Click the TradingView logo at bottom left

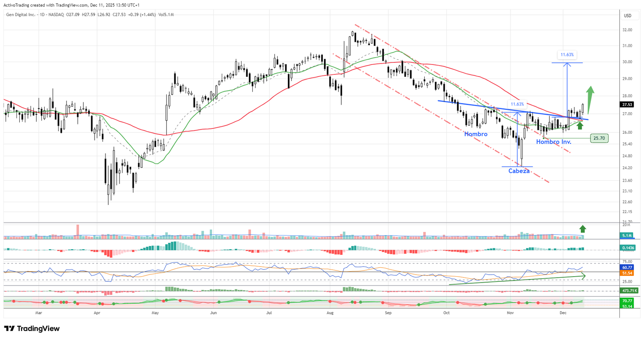coord(32,329)
